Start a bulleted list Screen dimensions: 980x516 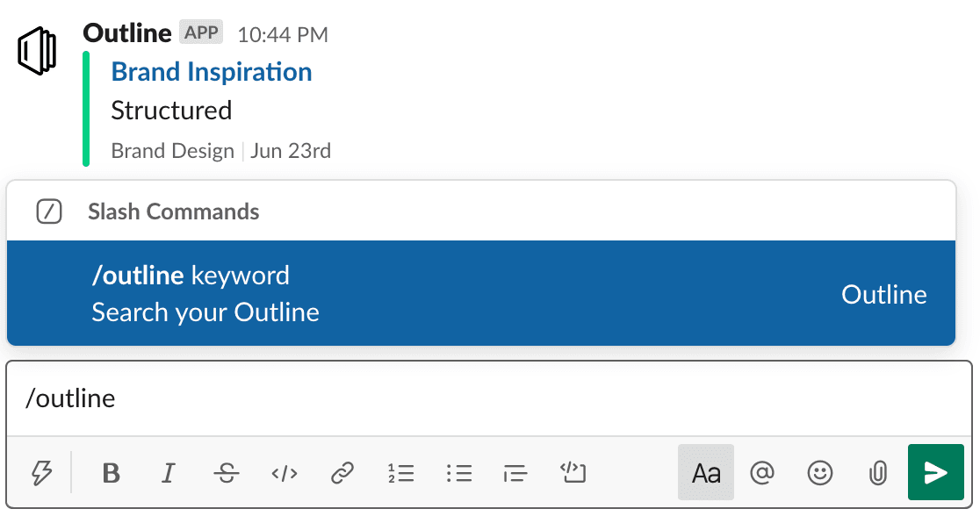(x=458, y=474)
